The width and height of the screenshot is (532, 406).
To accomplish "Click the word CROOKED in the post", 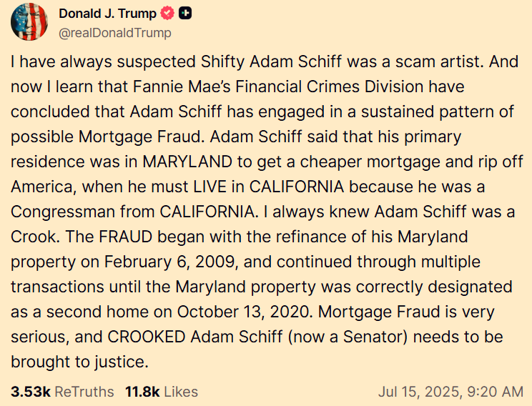I will [147, 337].
